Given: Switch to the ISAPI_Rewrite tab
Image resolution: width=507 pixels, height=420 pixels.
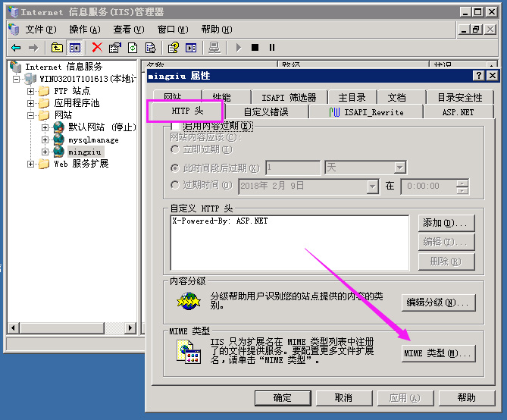Looking at the screenshot, I should pyautogui.click(x=366, y=112).
